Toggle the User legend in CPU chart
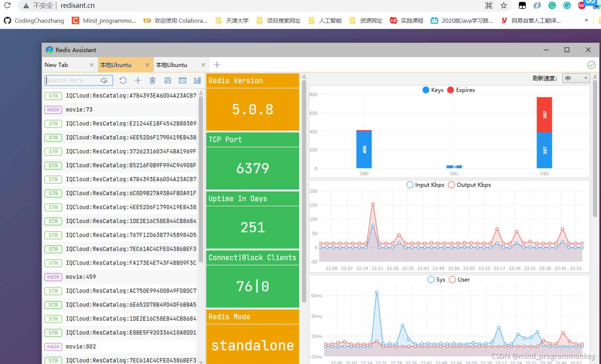 pyautogui.click(x=460, y=280)
